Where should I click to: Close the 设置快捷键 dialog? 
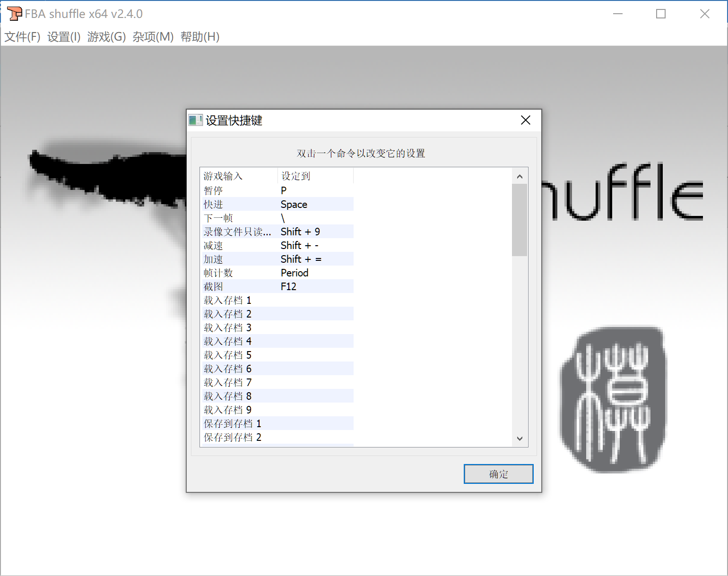coord(525,120)
